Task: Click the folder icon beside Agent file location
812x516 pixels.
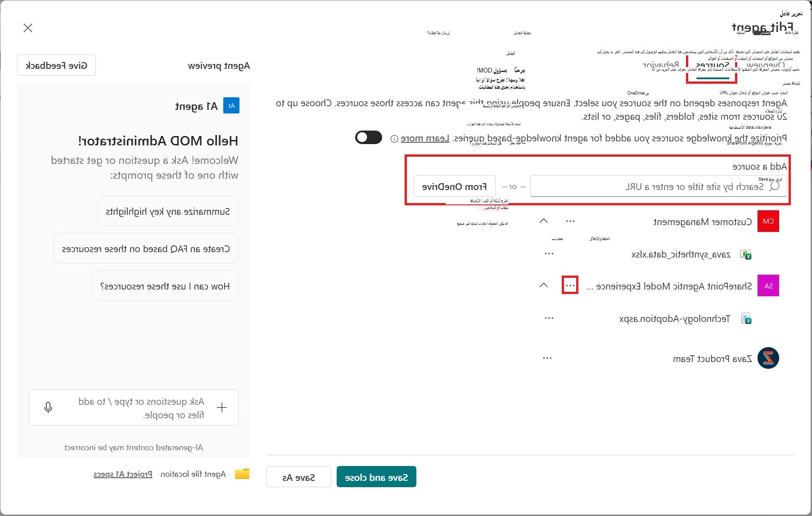Action: pos(242,474)
